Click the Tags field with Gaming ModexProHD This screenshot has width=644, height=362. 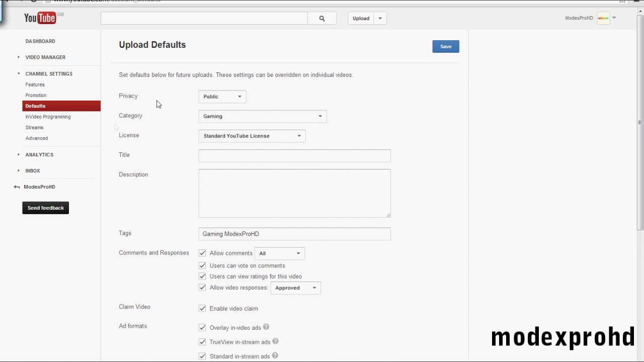(295, 234)
